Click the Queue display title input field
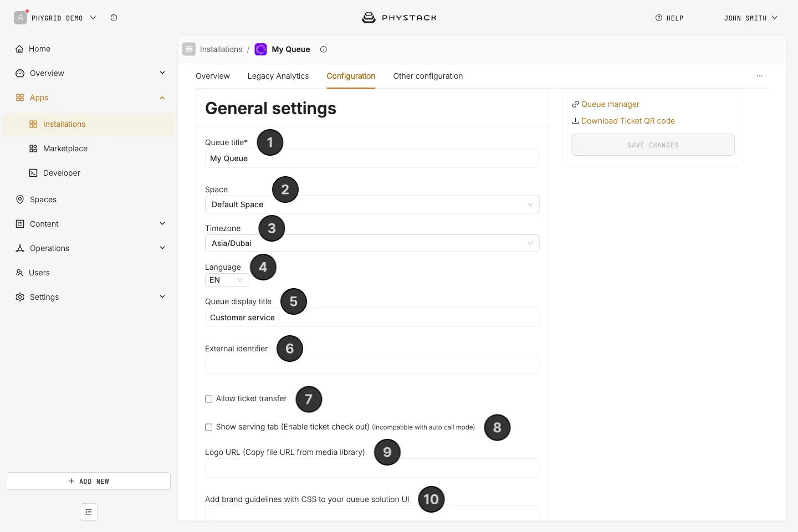This screenshot has height=532, width=798. tap(372, 318)
